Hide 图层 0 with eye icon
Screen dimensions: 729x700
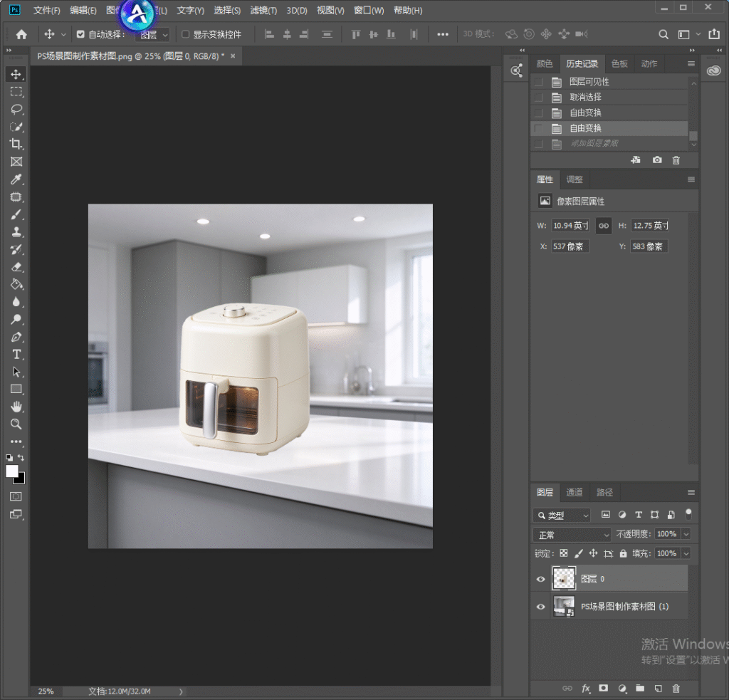[541, 579]
